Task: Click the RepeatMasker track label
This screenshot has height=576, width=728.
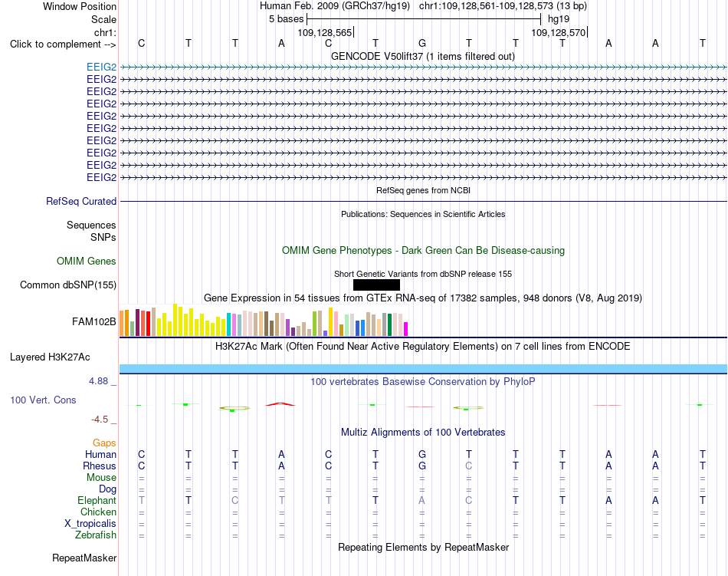Action: (84, 558)
